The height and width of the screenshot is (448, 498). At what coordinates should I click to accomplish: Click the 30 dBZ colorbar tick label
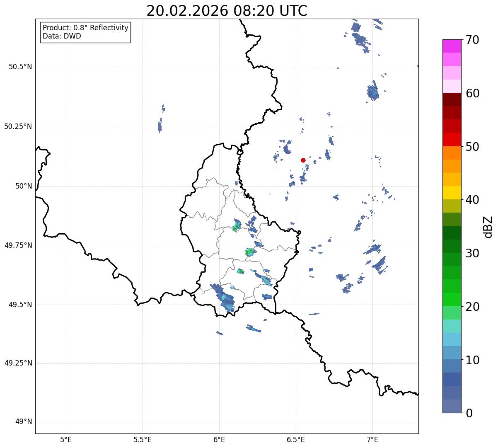[473, 253]
